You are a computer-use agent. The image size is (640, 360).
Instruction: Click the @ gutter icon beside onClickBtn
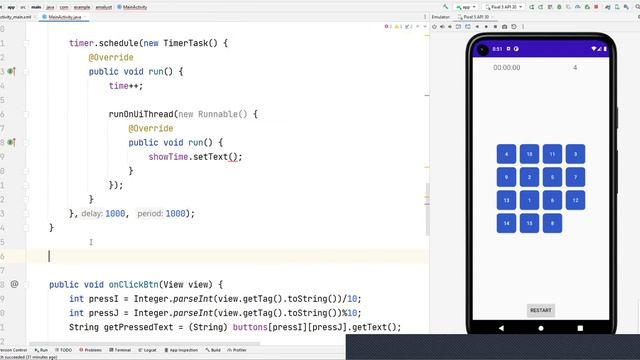[14, 284]
